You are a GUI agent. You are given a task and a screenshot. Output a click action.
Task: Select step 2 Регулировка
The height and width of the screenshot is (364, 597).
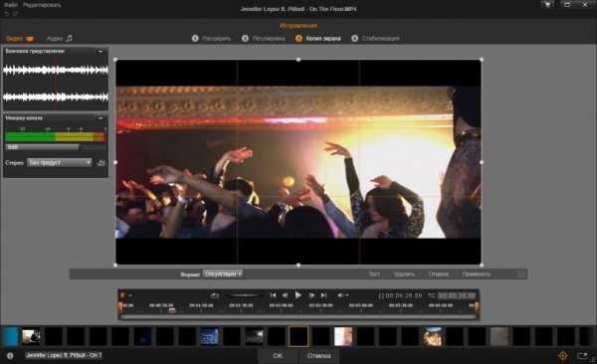263,39
